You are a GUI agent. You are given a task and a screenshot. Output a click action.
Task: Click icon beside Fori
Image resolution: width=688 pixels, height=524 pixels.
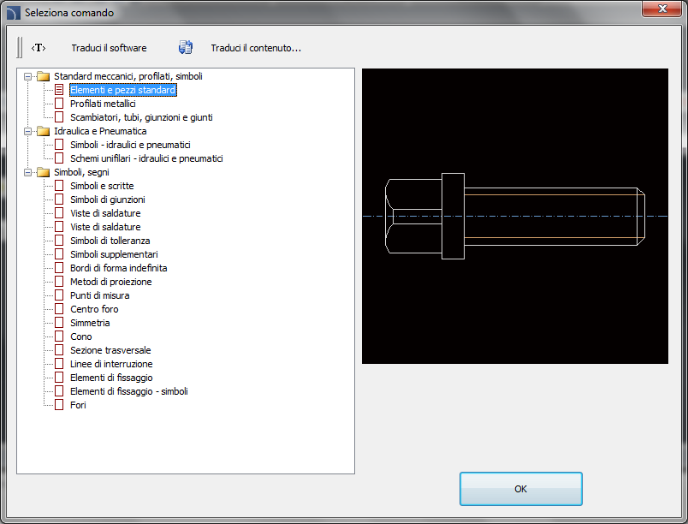pos(59,405)
